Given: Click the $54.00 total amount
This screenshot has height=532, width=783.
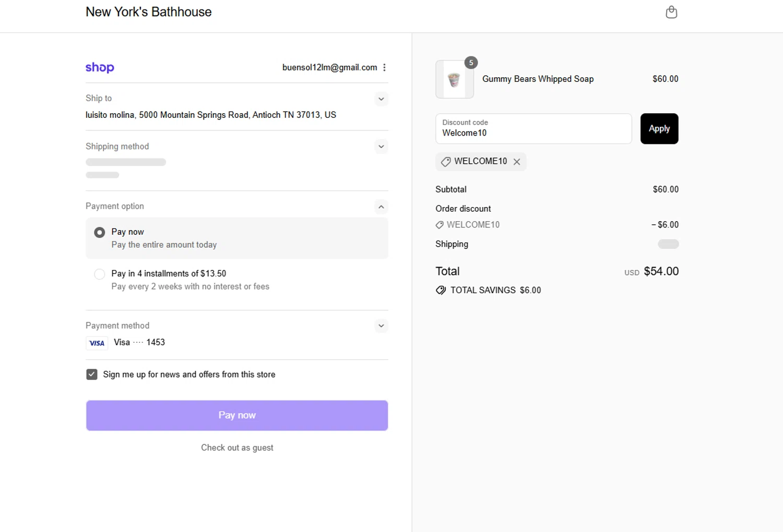Looking at the screenshot, I should pos(661,271).
